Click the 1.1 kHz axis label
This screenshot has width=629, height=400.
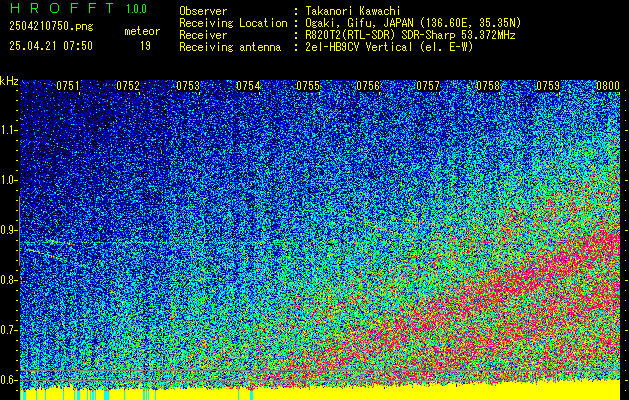[x=8, y=130]
